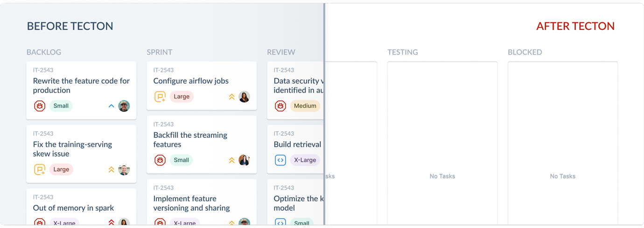
Task: Click story icon on training-serving skew card
Action: click(40, 170)
